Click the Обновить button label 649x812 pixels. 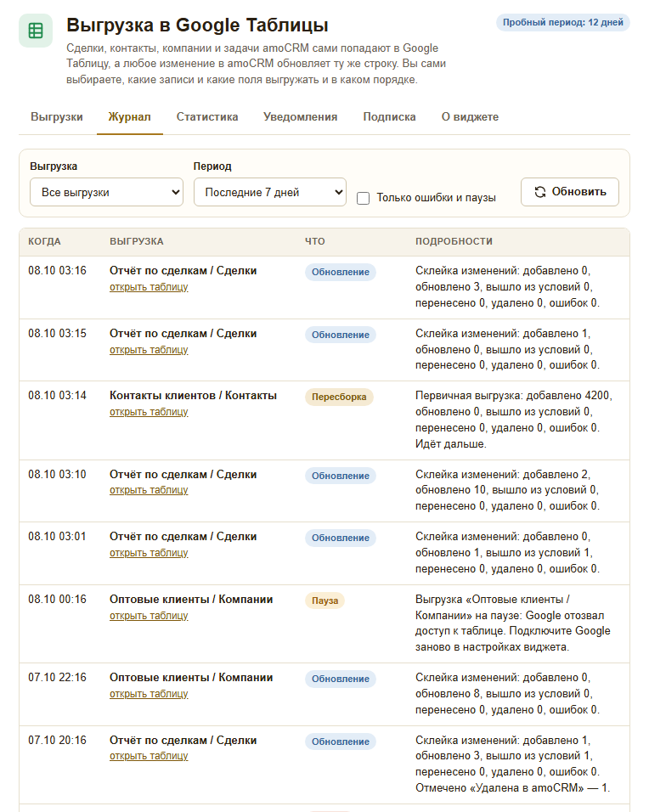(x=579, y=192)
